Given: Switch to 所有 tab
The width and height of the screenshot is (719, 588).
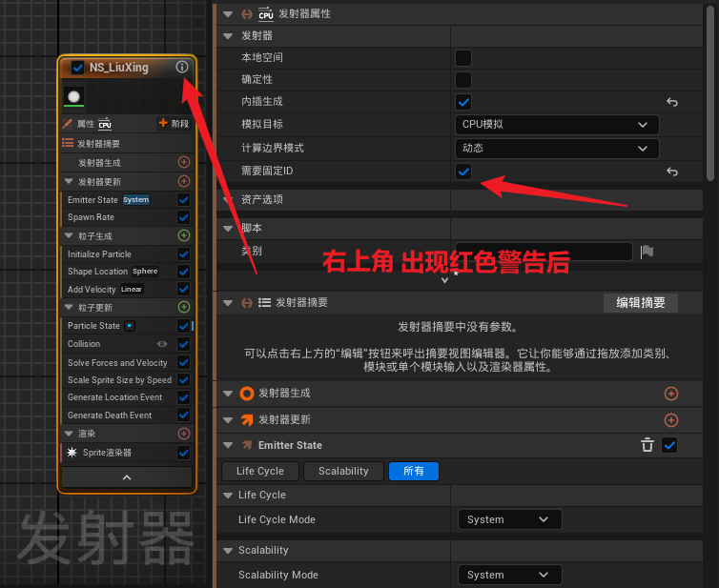Looking at the screenshot, I should (x=414, y=471).
